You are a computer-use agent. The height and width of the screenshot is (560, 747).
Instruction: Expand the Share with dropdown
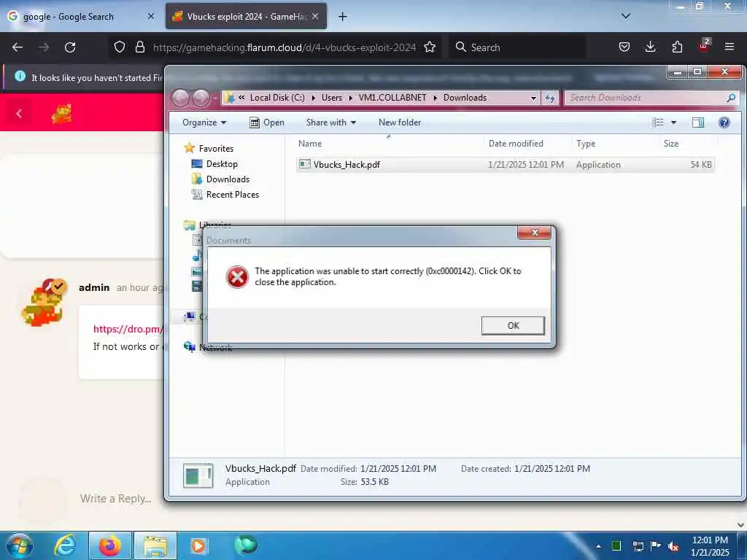point(331,122)
